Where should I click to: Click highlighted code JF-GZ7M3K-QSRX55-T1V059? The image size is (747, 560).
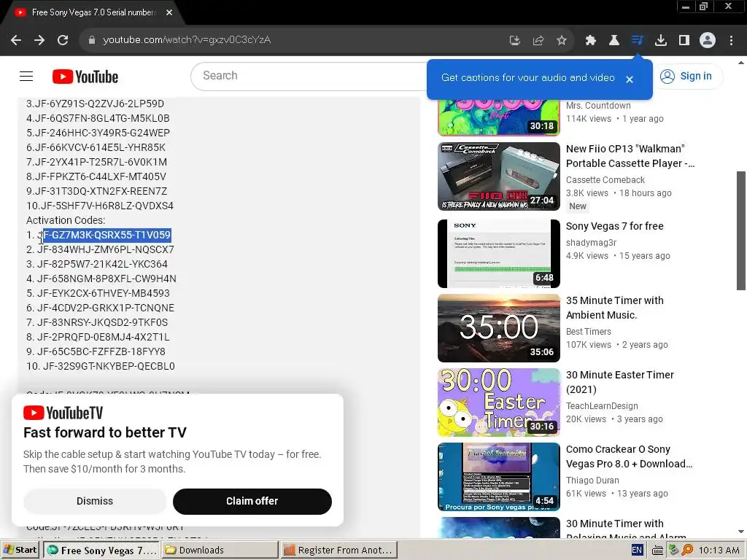click(104, 235)
